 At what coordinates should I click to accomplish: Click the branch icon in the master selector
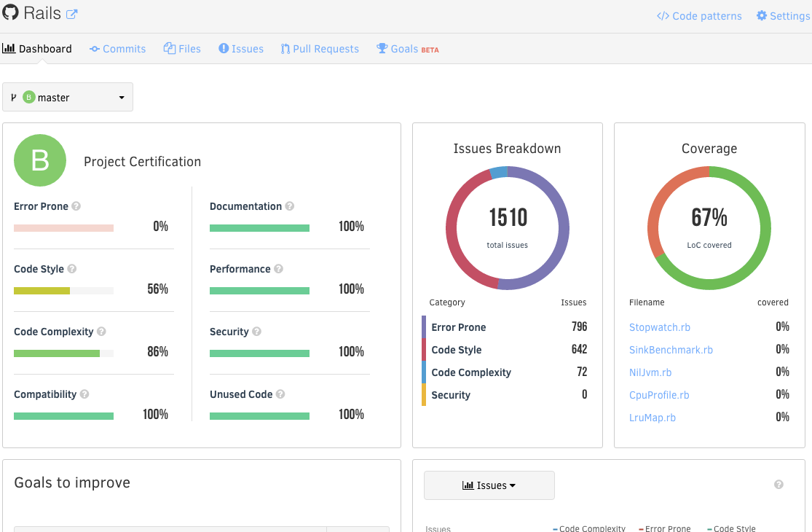(x=13, y=98)
